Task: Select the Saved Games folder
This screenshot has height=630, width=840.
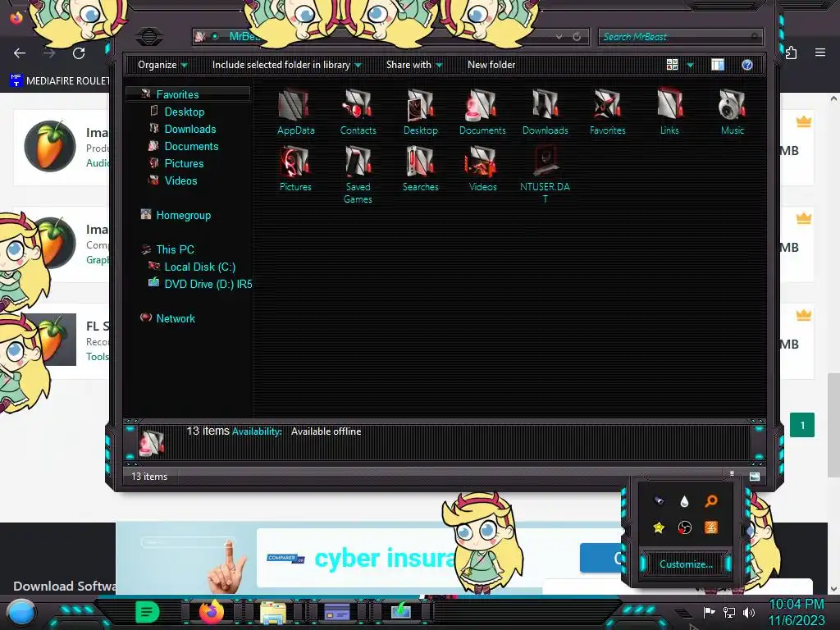Action: (x=358, y=175)
